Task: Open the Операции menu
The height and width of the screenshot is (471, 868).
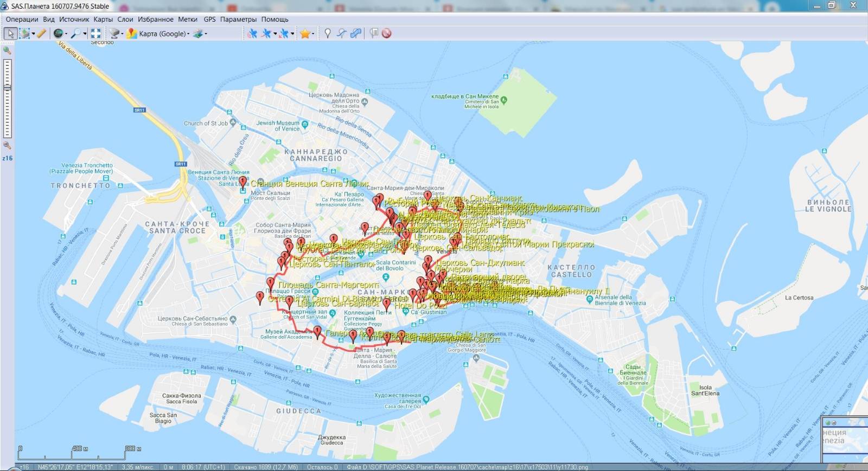Action: coord(22,19)
